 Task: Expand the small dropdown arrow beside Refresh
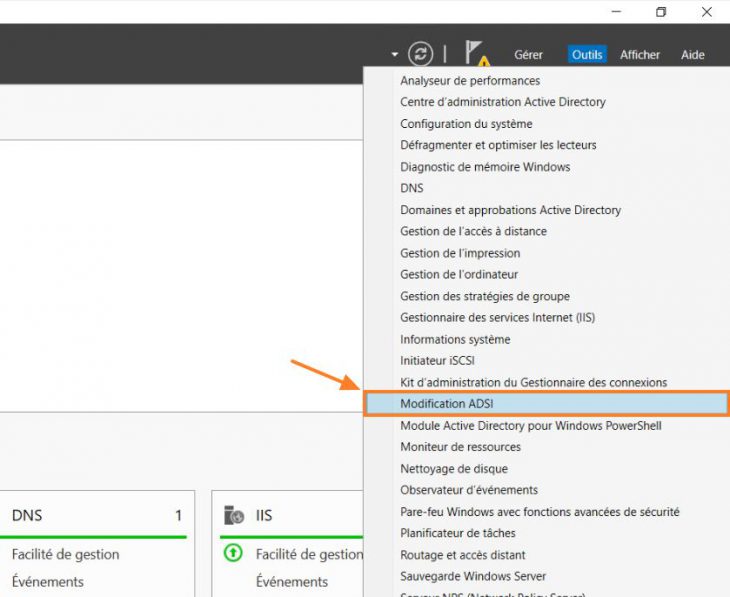pyautogui.click(x=395, y=54)
